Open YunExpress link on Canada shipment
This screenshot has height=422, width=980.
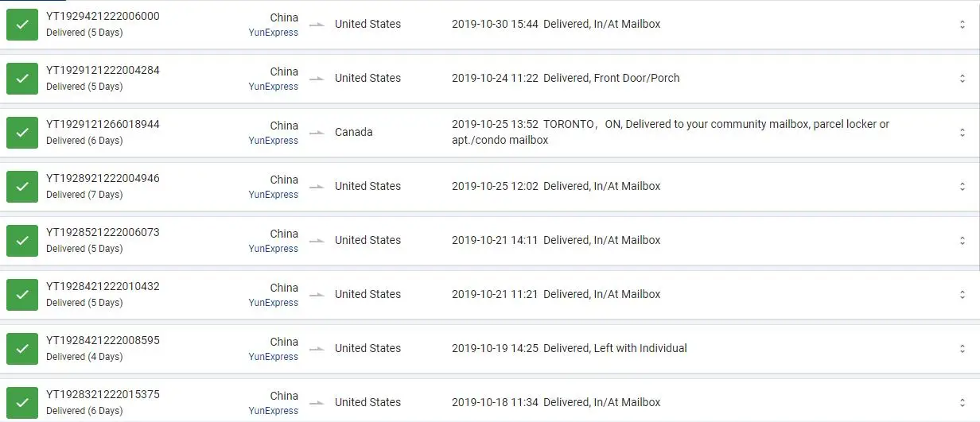[273, 141]
